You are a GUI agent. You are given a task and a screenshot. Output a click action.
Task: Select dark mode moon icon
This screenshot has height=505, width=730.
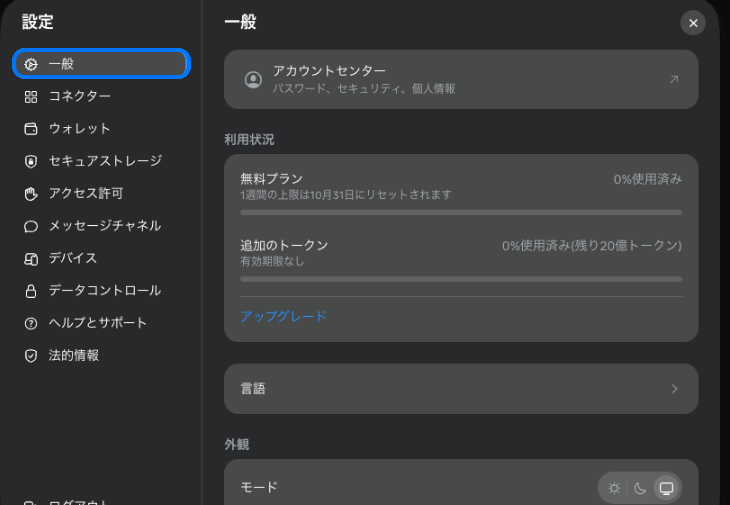coord(640,488)
